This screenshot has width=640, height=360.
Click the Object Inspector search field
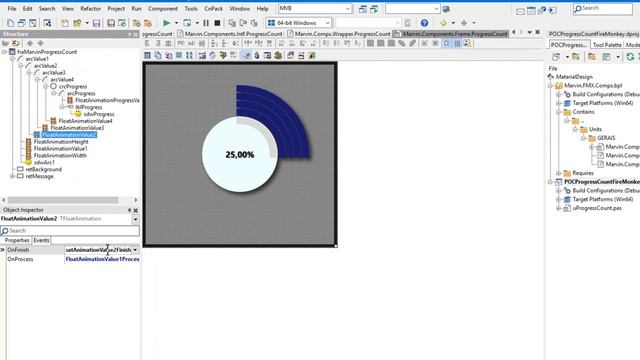[70, 231]
